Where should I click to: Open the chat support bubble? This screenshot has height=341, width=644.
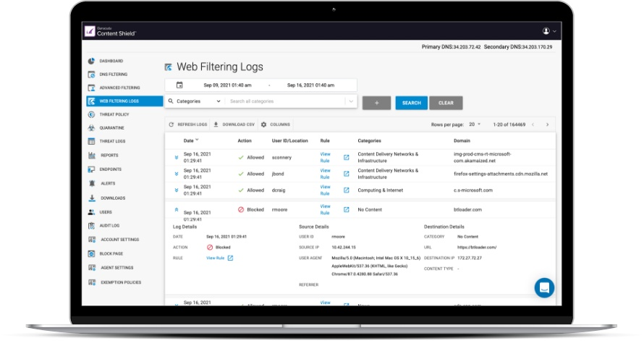(x=544, y=287)
